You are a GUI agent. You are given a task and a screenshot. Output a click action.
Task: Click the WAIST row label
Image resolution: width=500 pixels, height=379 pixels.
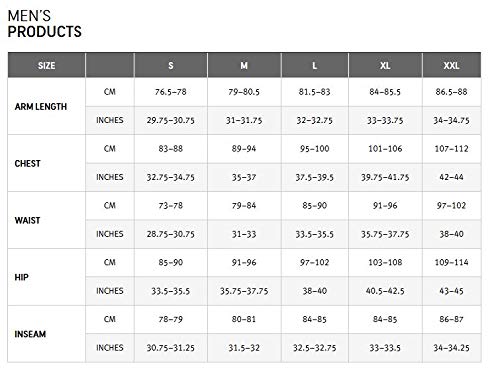[x=27, y=220]
